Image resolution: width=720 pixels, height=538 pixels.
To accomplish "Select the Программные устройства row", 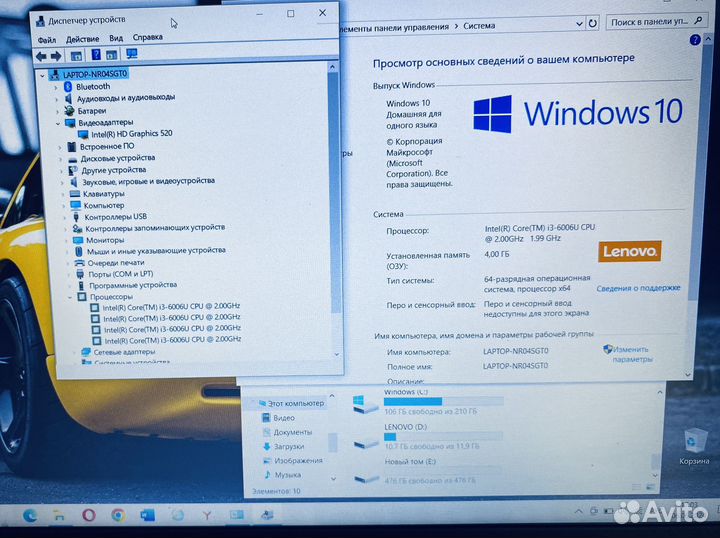I will (133, 285).
